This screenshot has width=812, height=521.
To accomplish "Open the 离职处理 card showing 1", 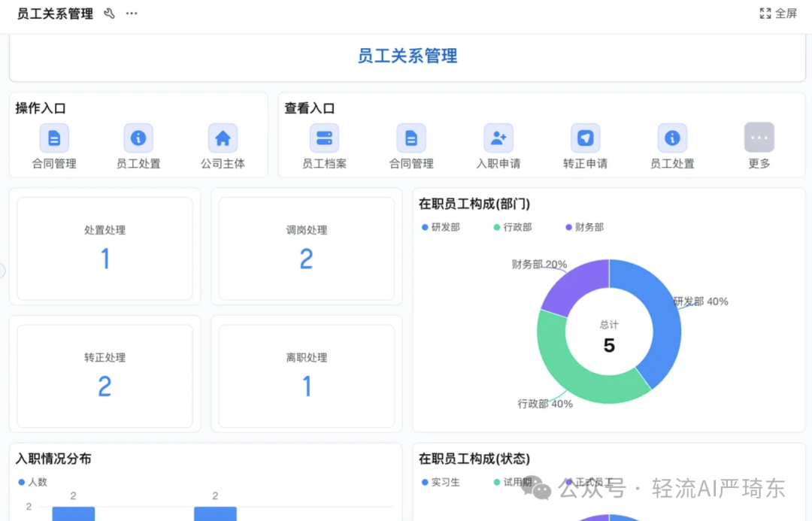I will coord(305,374).
